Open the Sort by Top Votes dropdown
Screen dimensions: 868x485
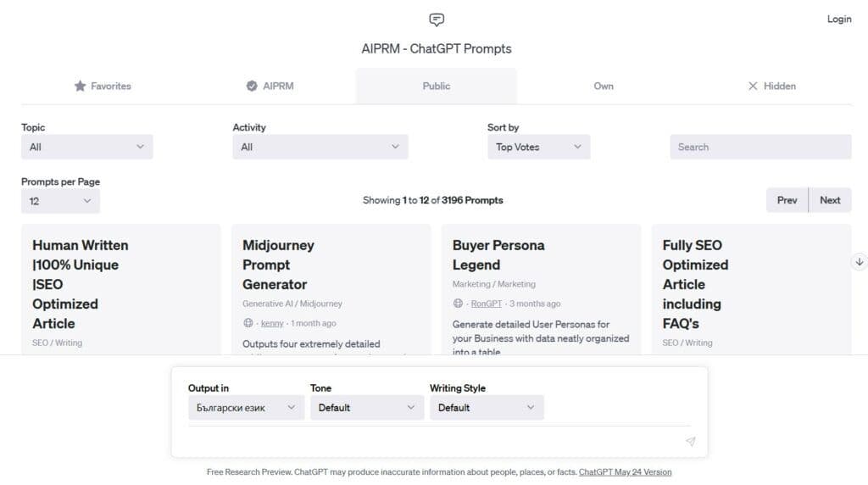pos(539,147)
